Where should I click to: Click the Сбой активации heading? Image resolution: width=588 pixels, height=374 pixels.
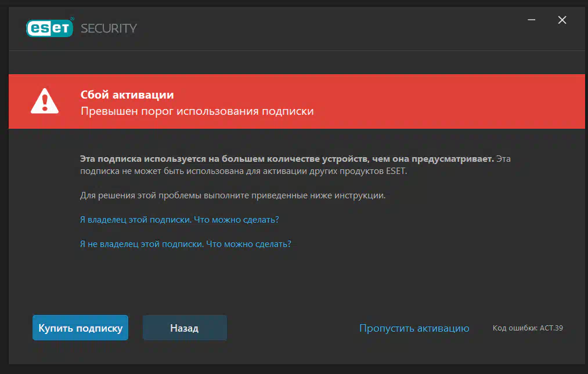(127, 95)
